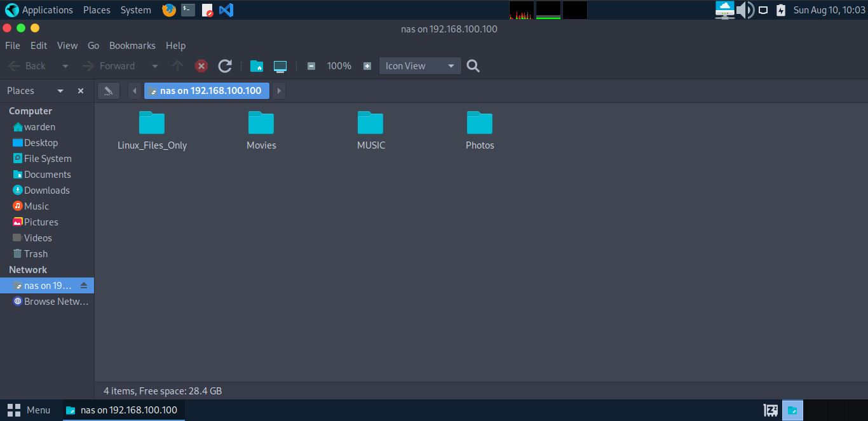Select Downloads in the Places sidebar
Viewport: 868px width, 421px height.
46,190
